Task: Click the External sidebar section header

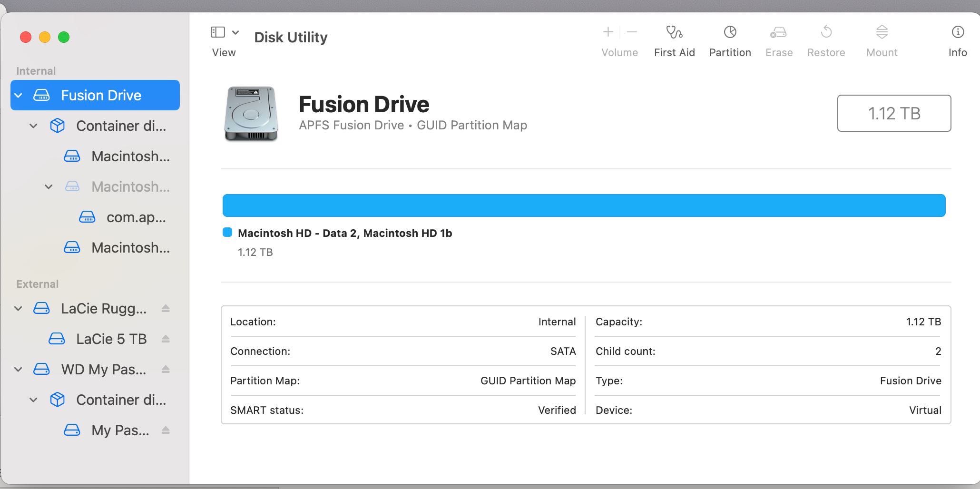Action: click(37, 284)
